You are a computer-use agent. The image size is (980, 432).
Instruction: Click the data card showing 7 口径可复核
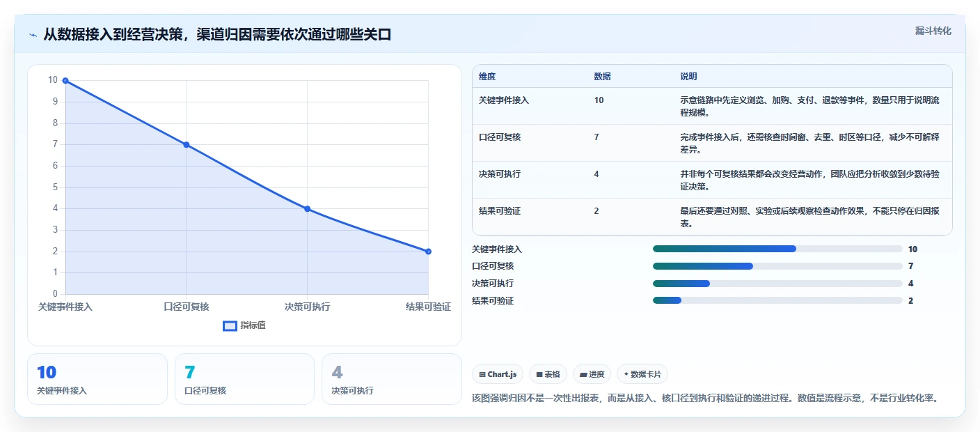click(244, 379)
